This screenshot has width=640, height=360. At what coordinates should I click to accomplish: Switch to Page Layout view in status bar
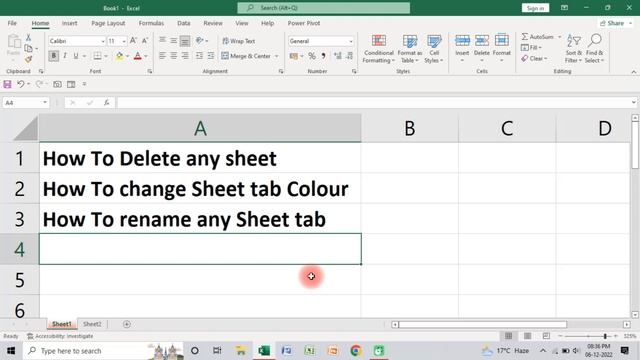pos(527,336)
